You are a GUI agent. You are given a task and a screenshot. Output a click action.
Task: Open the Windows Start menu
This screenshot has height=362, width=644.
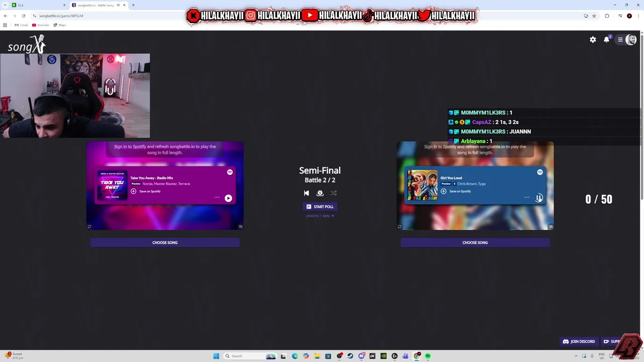tap(216, 356)
